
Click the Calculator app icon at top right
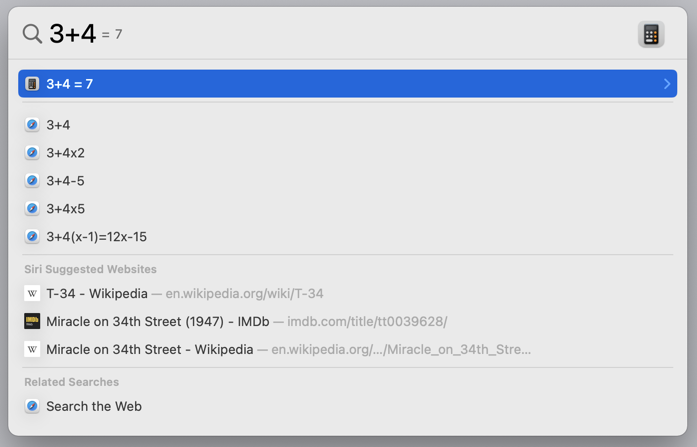651,34
